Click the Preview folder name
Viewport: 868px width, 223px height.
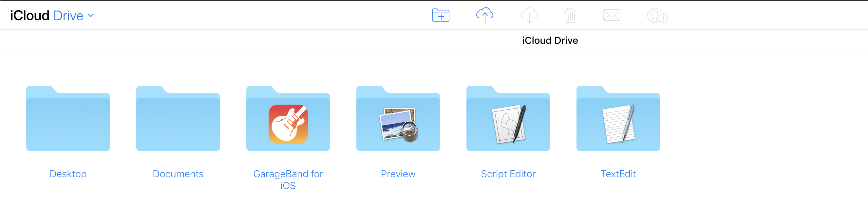pos(398,174)
